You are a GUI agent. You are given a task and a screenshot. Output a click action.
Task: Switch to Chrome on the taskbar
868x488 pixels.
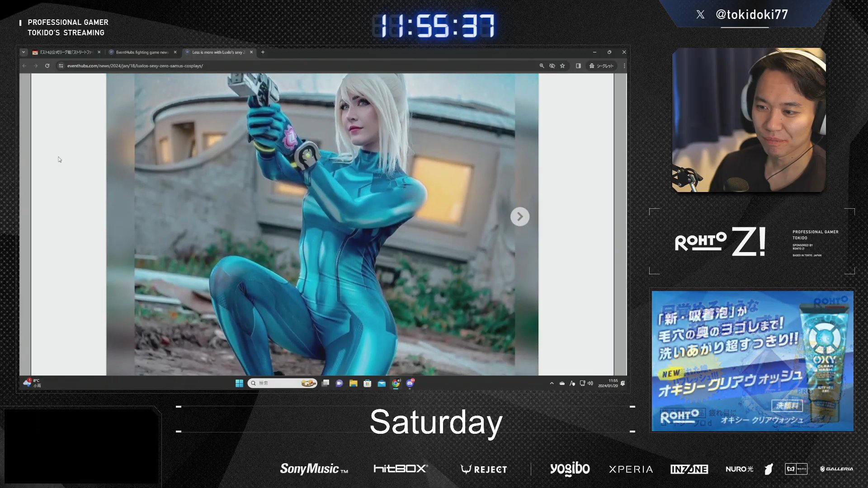pos(396,383)
